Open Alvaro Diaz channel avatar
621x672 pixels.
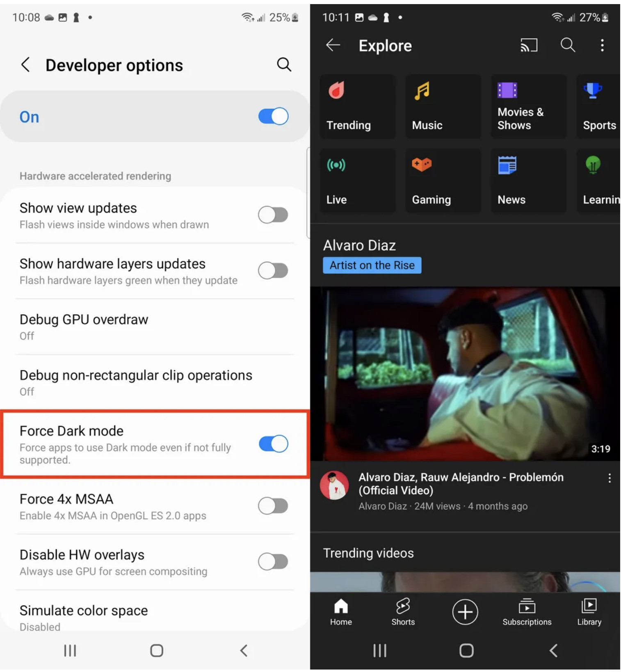334,485
